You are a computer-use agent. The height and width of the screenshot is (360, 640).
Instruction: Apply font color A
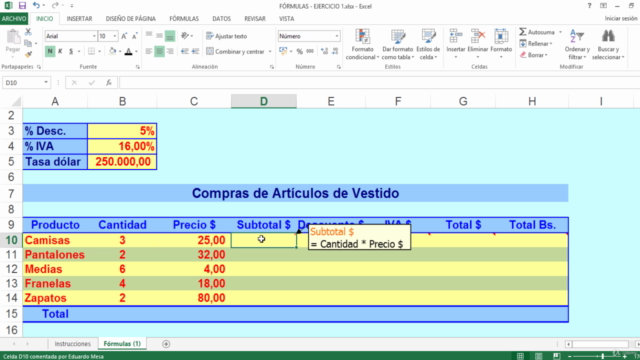(x=129, y=51)
